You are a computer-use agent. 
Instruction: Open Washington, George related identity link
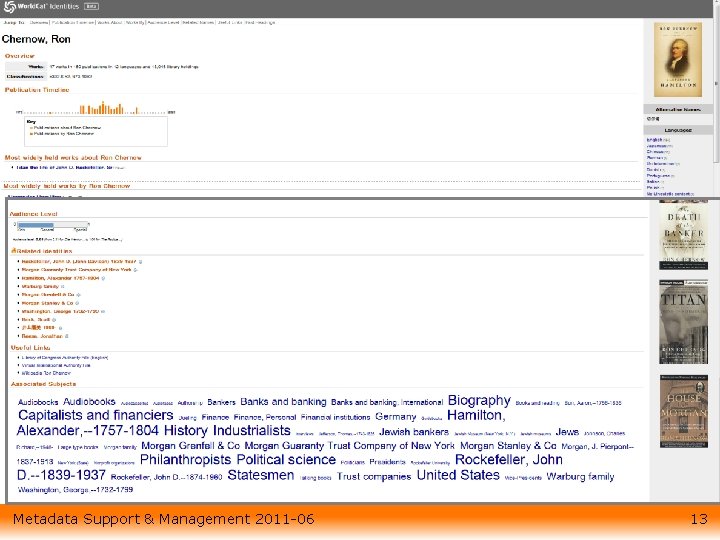pyautogui.click(x=60, y=311)
